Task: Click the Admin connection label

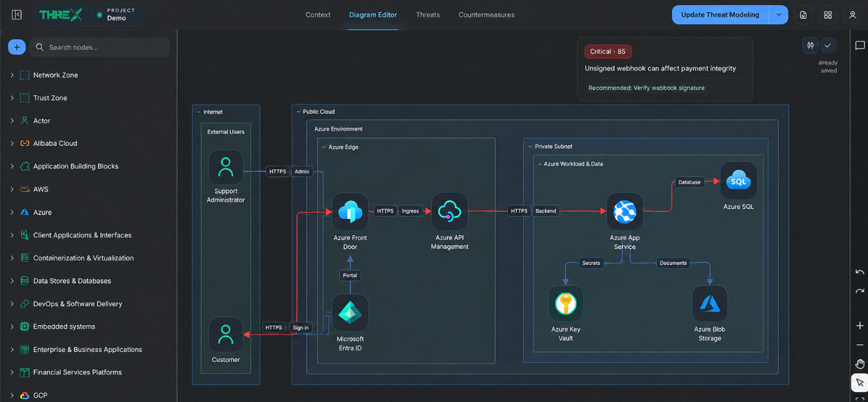Action: click(301, 171)
